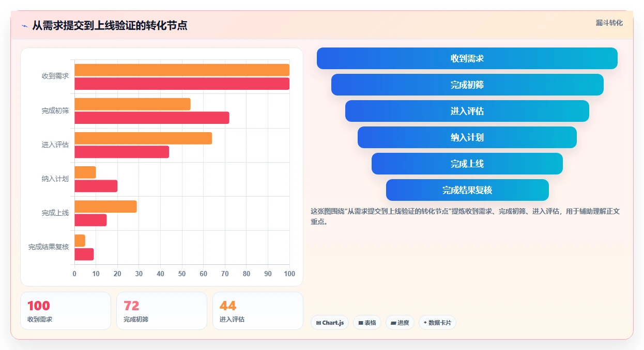Click the description paragraph under the funnel
This screenshot has width=644, height=350.
point(465,216)
